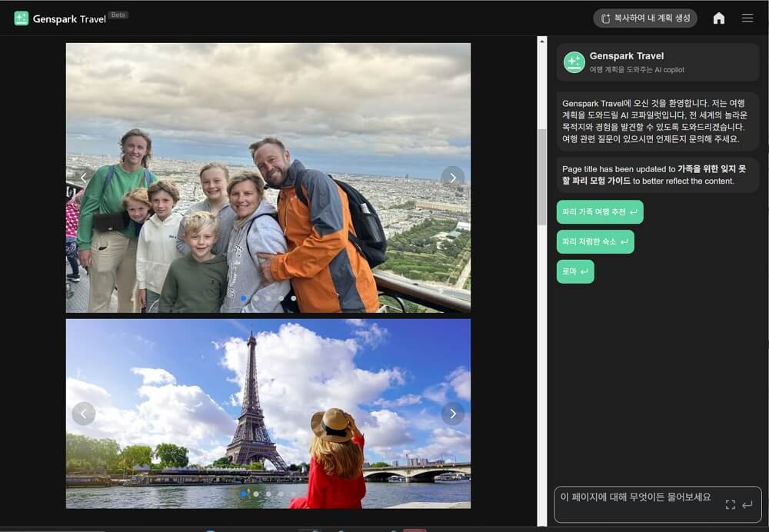The height and width of the screenshot is (532, 769).
Task: Open the hamburger menu
Action: 747,18
